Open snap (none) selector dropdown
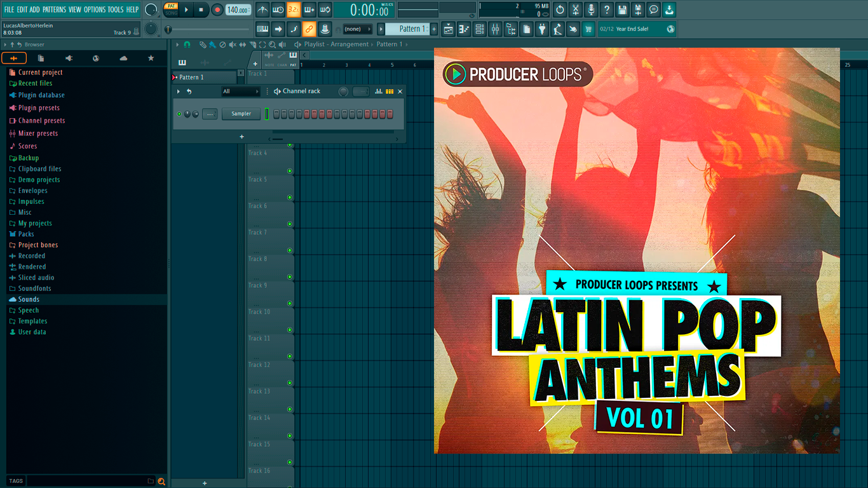Screen dimensions: 868x488 pos(357,29)
